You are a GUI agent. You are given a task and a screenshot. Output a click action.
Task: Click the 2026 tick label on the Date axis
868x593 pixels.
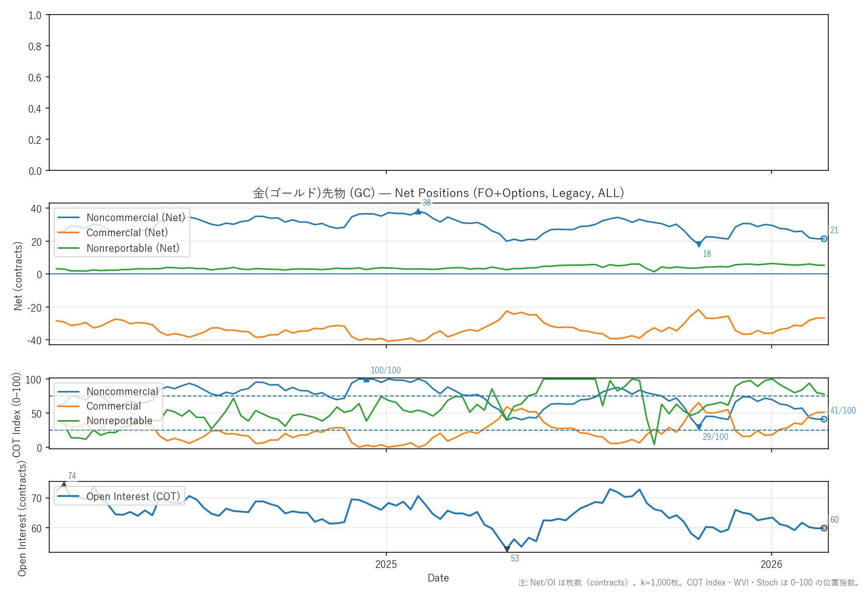click(x=771, y=564)
